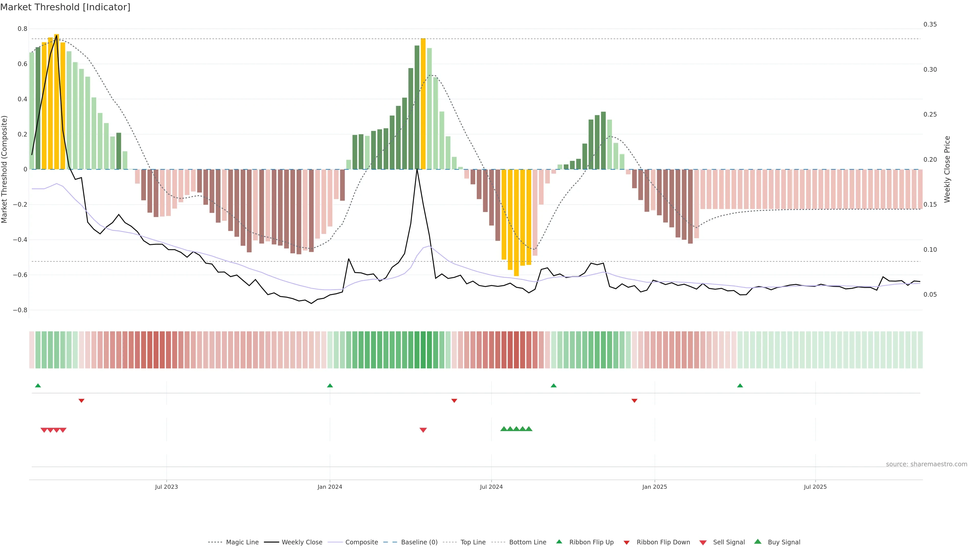Click the Jul 2024 x-axis label

(491, 487)
